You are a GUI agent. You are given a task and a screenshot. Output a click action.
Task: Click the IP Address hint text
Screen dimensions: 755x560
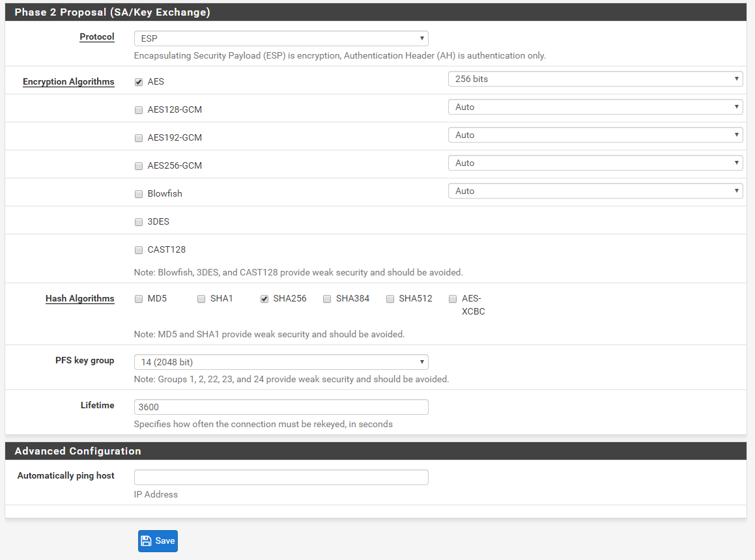pyautogui.click(x=156, y=494)
